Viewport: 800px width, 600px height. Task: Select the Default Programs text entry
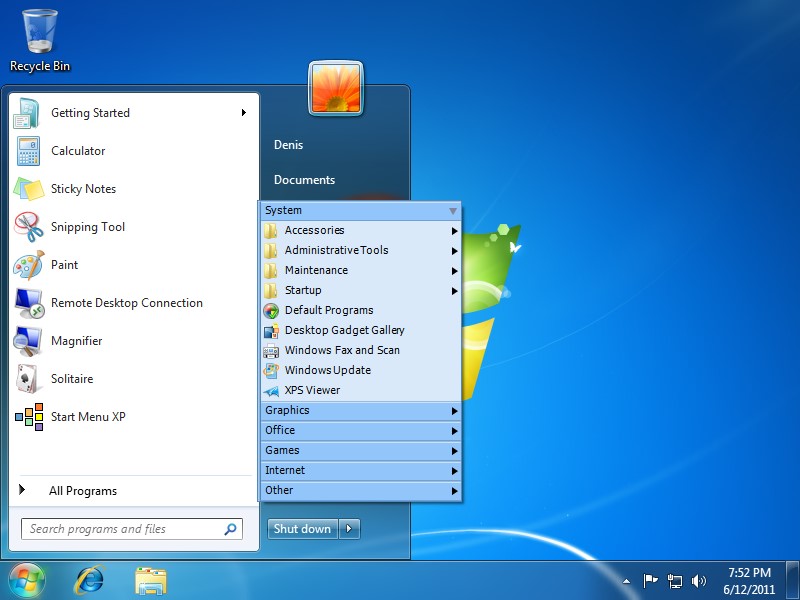(329, 310)
